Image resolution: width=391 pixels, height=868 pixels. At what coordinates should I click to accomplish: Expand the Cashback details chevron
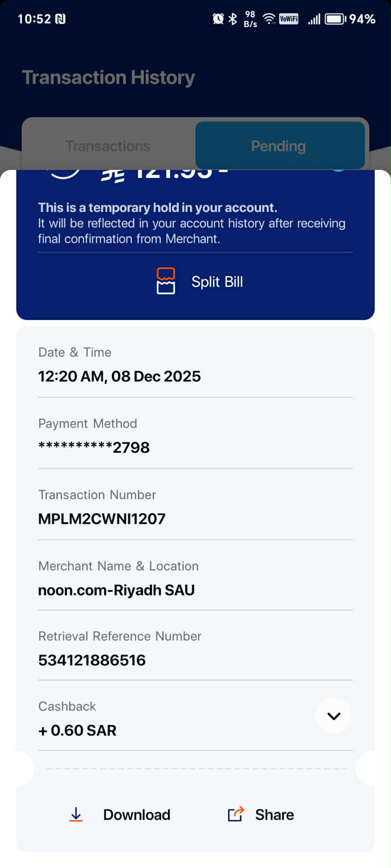point(334,716)
